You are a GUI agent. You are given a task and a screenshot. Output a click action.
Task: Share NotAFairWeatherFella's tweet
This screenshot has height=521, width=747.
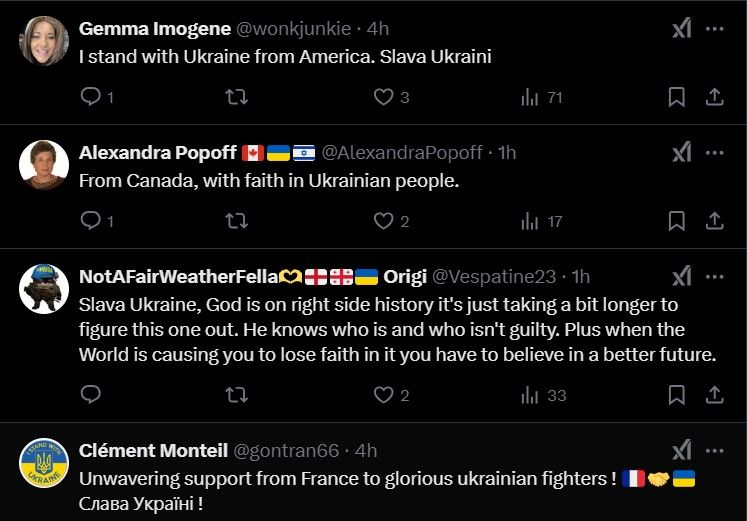tap(714, 395)
